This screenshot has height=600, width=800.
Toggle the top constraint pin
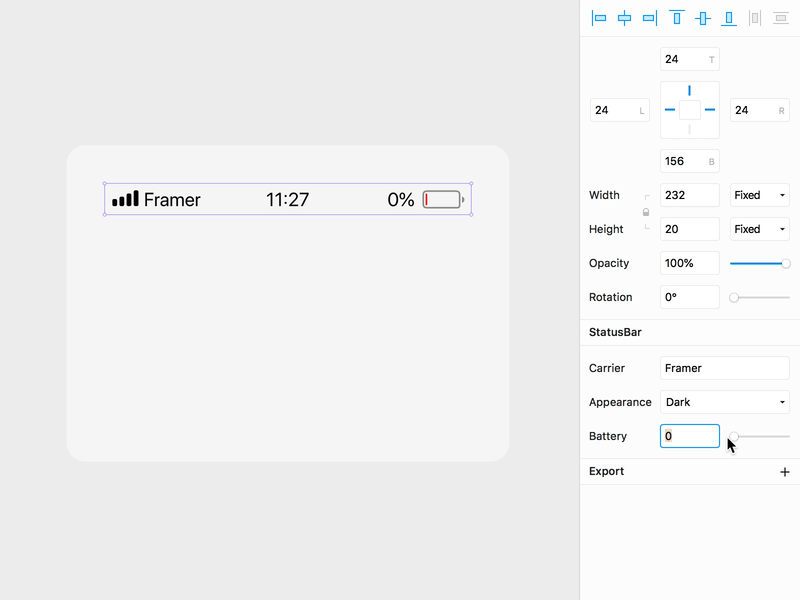click(x=689, y=91)
